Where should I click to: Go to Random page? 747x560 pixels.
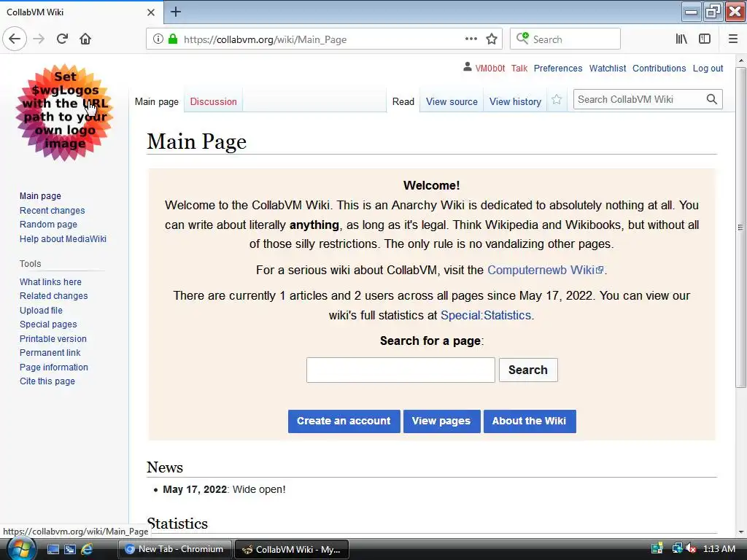(x=48, y=225)
